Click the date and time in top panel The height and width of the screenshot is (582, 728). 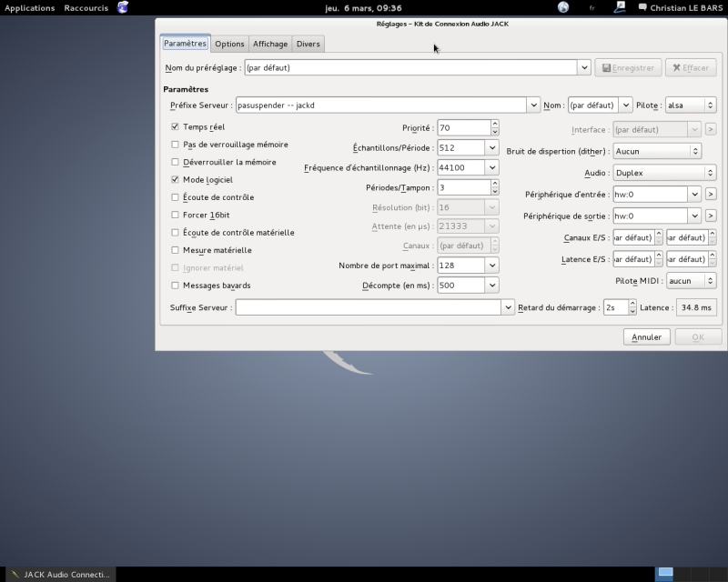363,8
